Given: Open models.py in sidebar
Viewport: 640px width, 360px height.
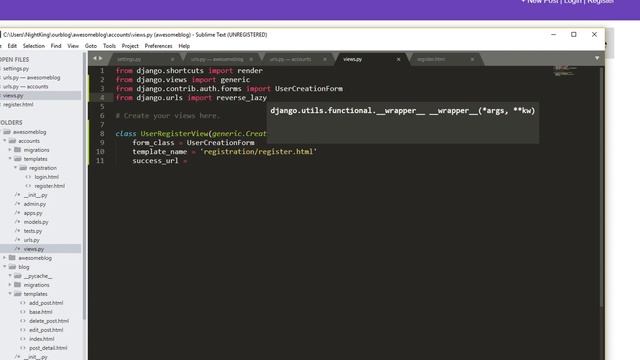Looking at the screenshot, I should point(36,222).
